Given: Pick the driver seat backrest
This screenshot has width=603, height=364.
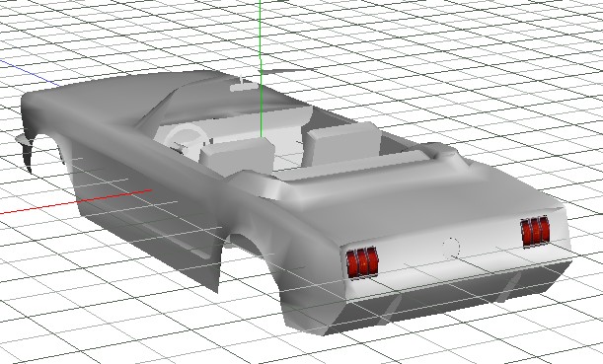Looking at the screenshot, I should click(x=237, y=157).
